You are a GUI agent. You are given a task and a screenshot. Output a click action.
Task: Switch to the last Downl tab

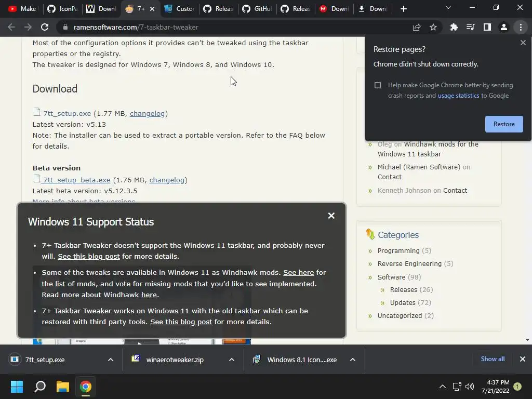[373, 9]
